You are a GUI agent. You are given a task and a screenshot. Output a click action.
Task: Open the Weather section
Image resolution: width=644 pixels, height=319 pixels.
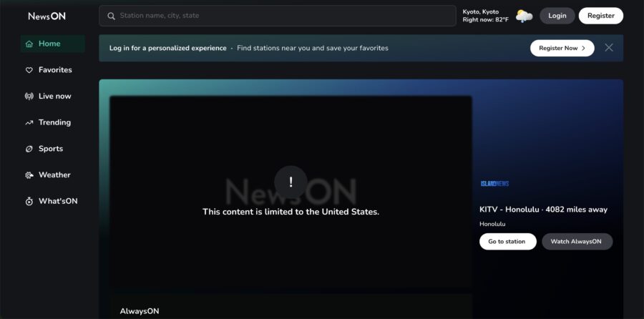pos(52,175)
